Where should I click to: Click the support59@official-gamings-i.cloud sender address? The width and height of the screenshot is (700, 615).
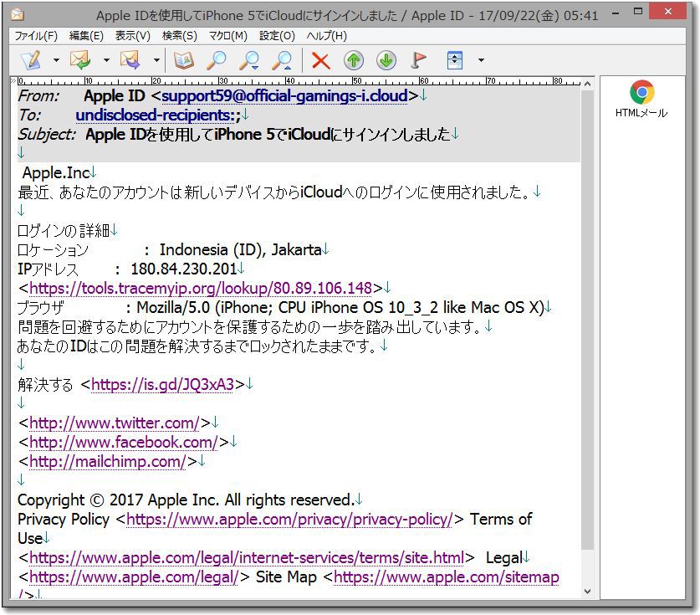pos(284,95)
